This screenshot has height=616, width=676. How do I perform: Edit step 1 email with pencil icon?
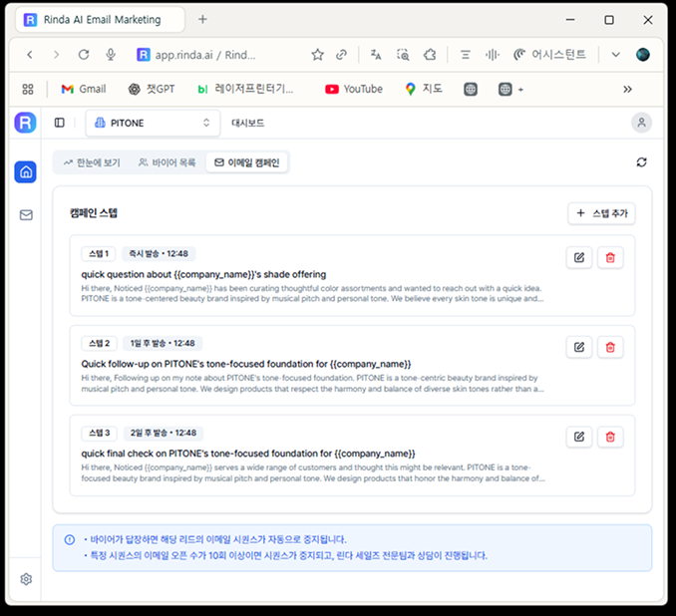point(579,258)
